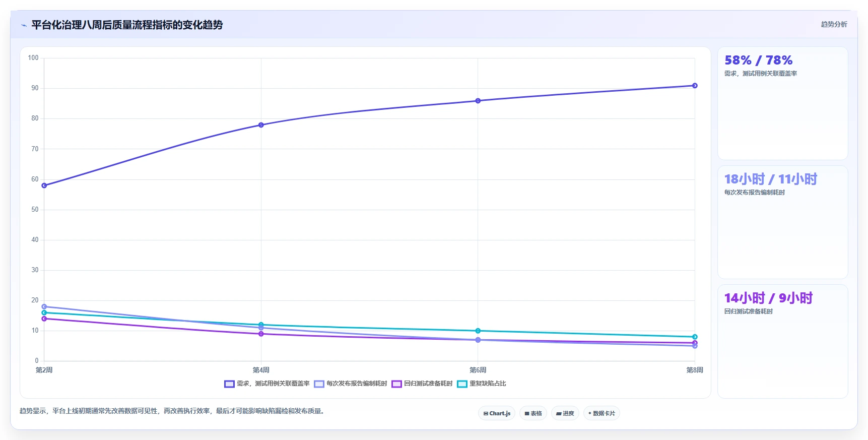Open the 58% / 78% coverage stat card
This screenshot has height=440, width=868.
pos(783,103)
